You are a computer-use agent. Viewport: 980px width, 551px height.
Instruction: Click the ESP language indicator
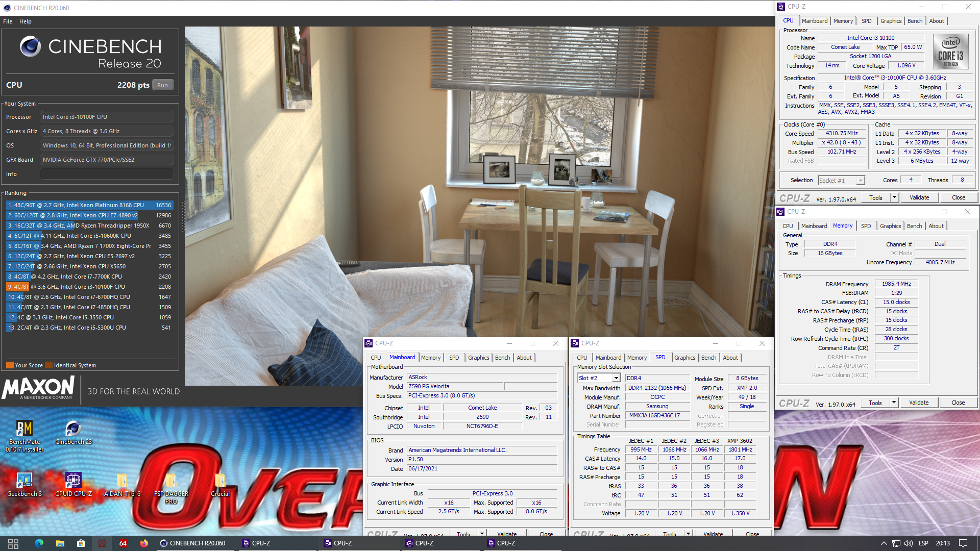(923, 543)
